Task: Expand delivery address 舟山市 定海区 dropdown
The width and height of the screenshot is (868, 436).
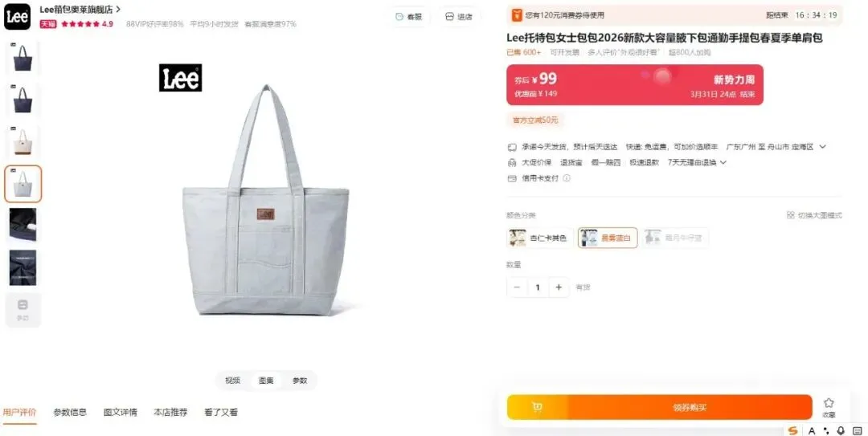Action: click(x=823, y=147)
